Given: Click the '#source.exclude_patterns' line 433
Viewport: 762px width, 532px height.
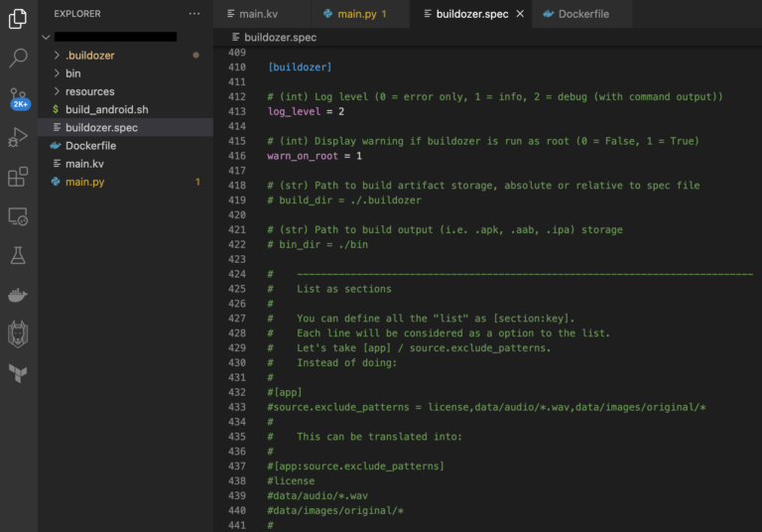Looking at the screenshot, I should (486, 407).
